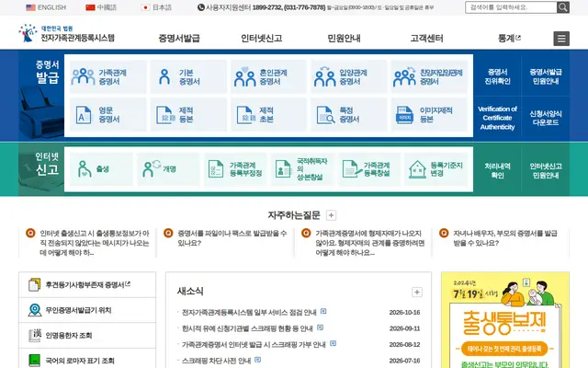Click news date 2026-09-11
The width and height of the screenshot is (588, 368).
[404, 328]
